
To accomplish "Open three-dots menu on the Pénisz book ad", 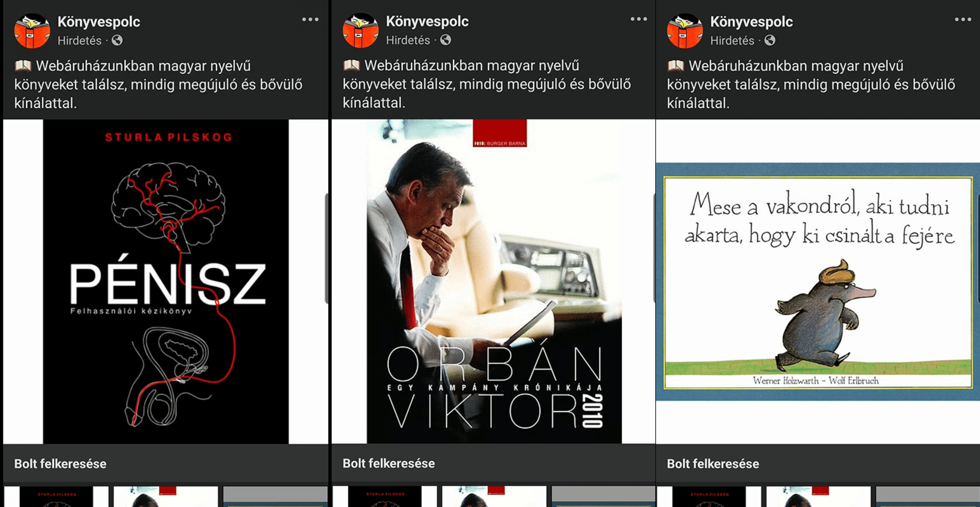I will [x=310, y=19].
